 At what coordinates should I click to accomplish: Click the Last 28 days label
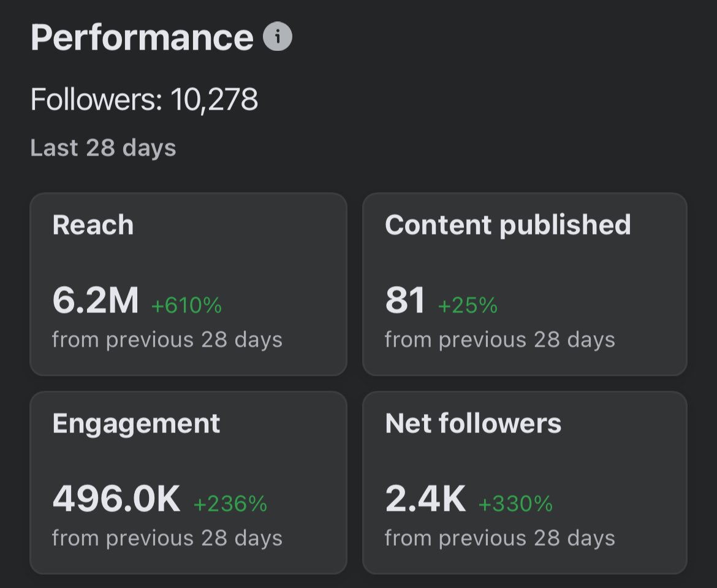[104, 148]
